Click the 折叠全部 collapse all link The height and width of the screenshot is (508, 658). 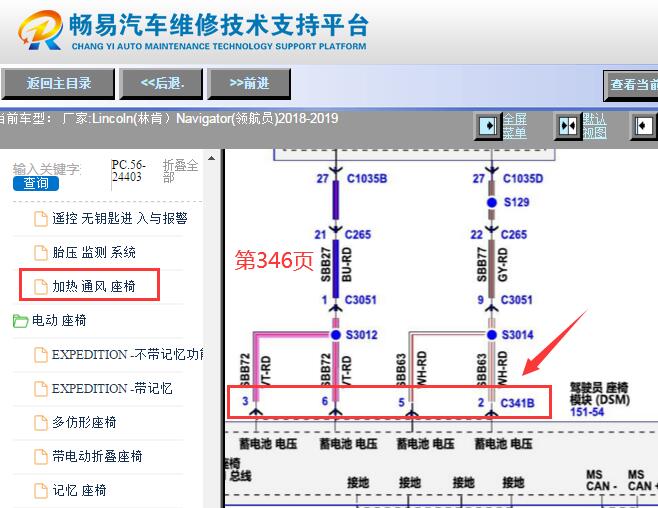[x=180, y=171]
